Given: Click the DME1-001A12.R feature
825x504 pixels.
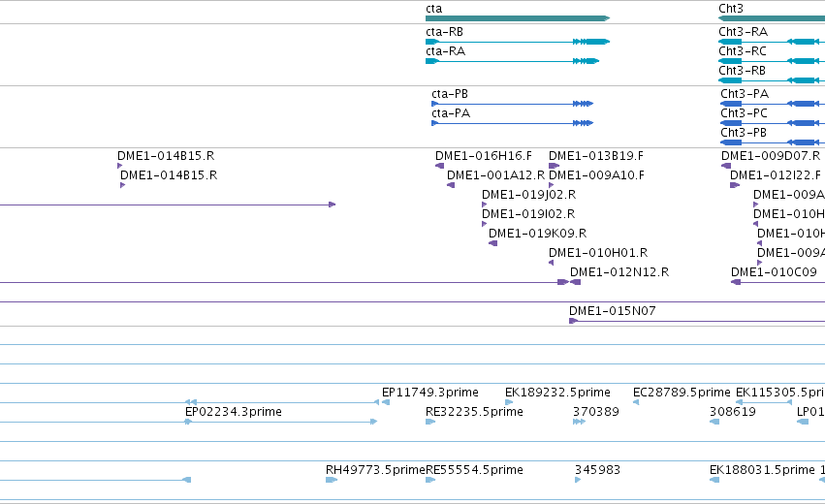Looking at the screenshot, I should coord(495,175).
